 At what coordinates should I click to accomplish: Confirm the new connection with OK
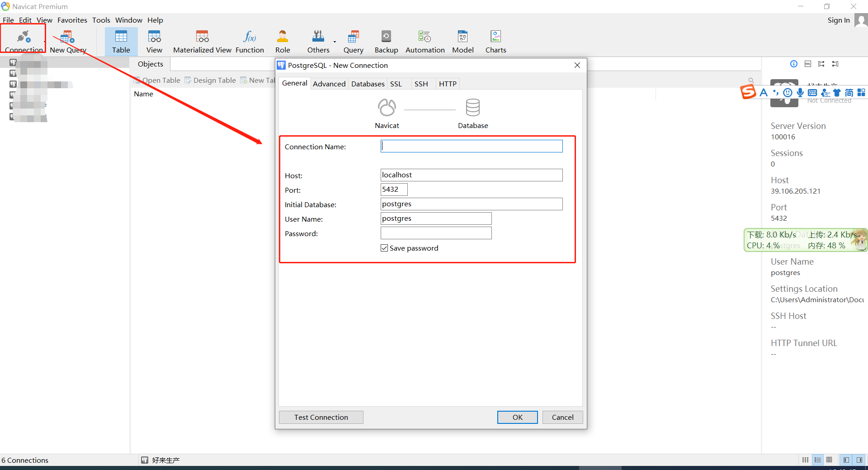pos(518,417)
